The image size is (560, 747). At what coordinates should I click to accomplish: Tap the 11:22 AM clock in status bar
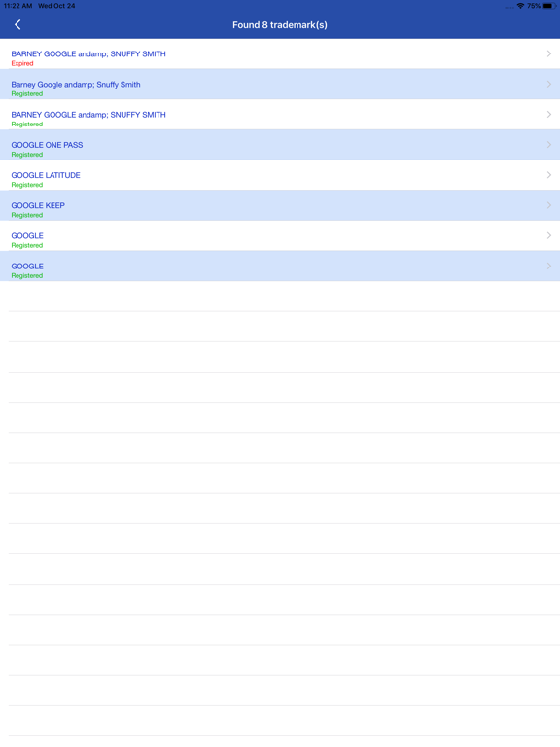(17, 6)
